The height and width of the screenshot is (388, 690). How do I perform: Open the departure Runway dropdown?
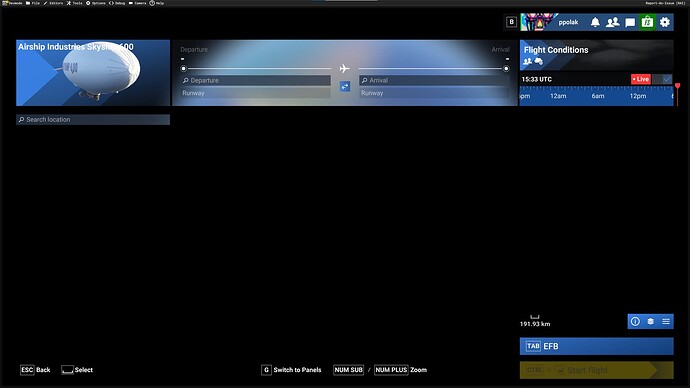(x=255, y=93)
